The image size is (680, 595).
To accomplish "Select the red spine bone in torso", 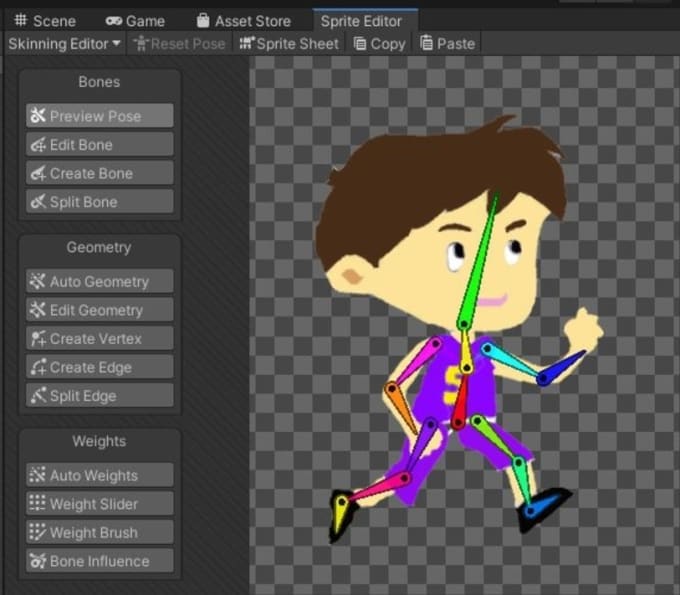I will point(461,401).
